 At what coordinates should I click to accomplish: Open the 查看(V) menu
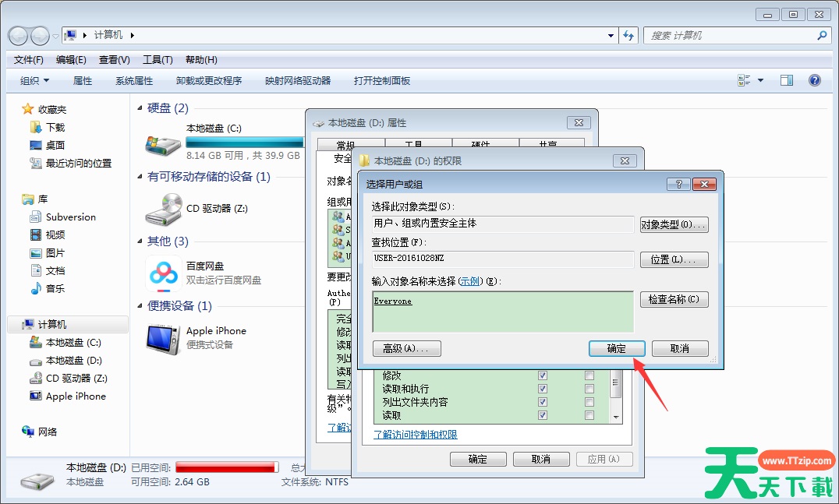[x=114, y=60]
